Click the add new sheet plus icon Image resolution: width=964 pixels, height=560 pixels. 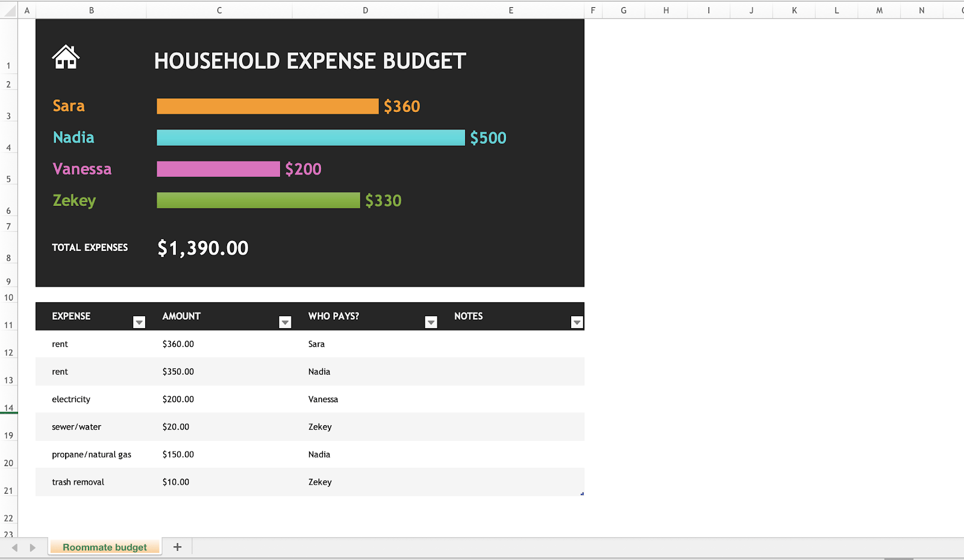pos(177,547)
